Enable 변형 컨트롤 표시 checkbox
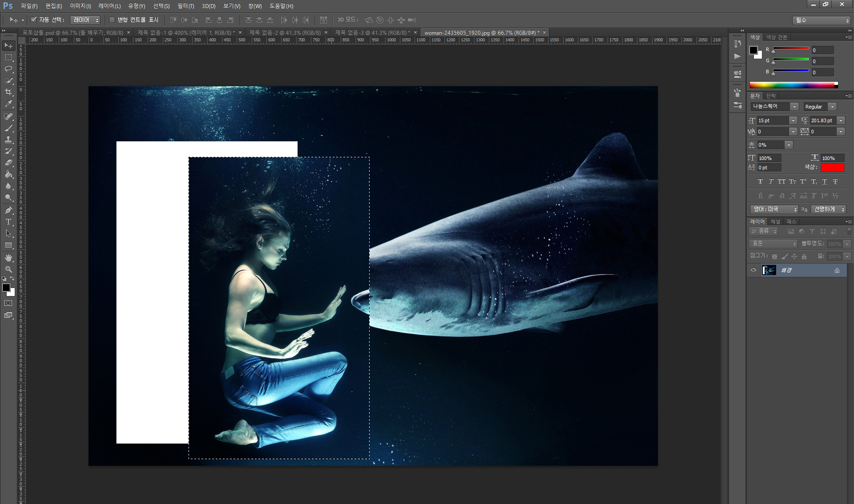This screenshot has width=854, height=504. point(112,20)
